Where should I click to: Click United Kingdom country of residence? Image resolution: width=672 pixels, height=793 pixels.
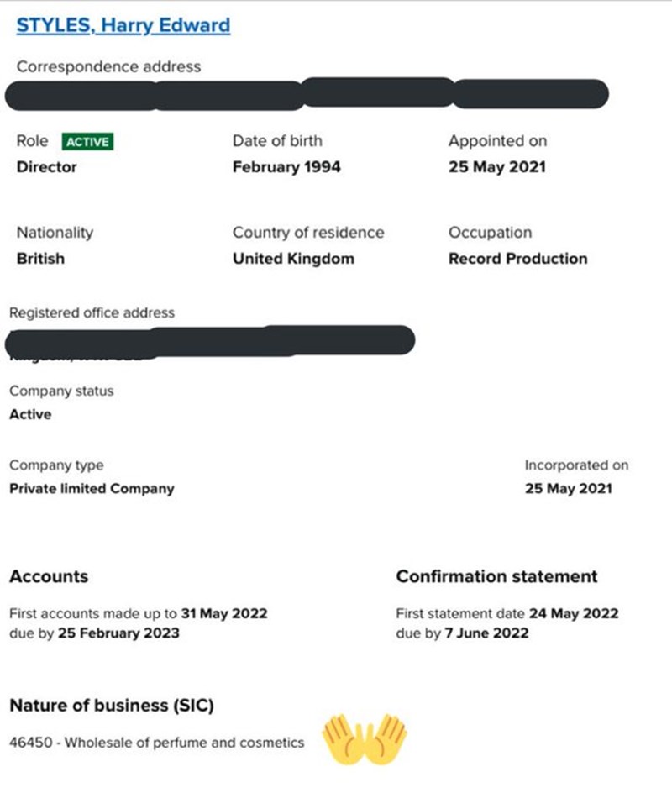[293, 259]
